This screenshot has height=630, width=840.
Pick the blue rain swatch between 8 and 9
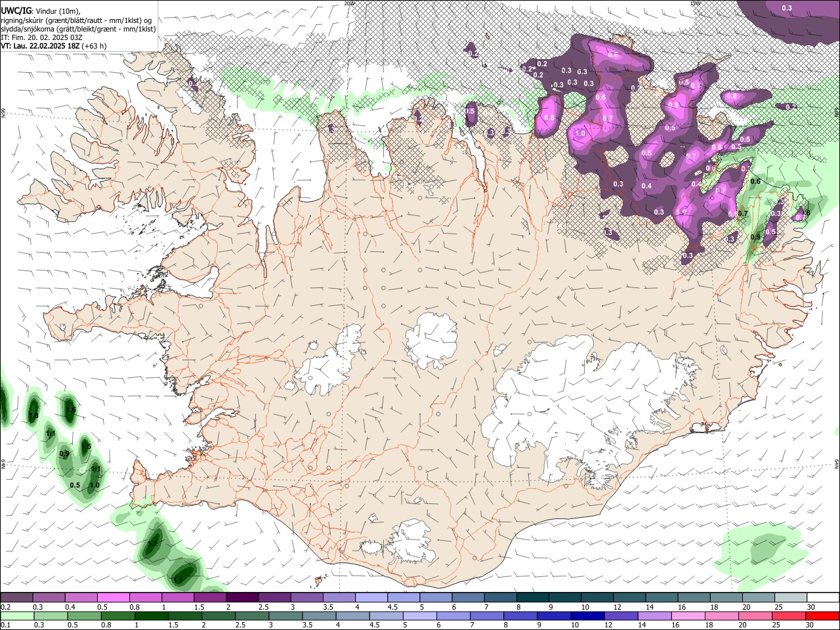point(520,616)
